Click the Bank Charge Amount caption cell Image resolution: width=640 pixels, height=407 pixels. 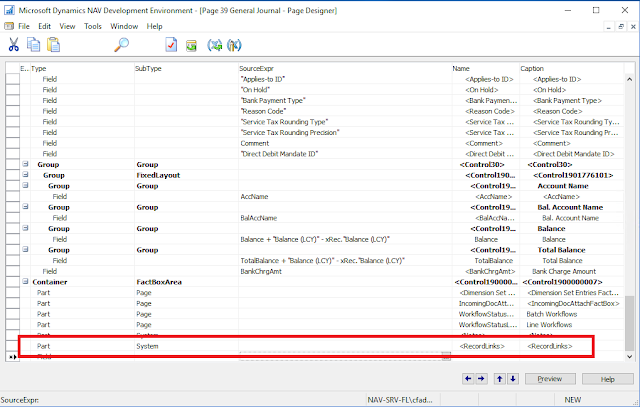click(x=571, y=271)
